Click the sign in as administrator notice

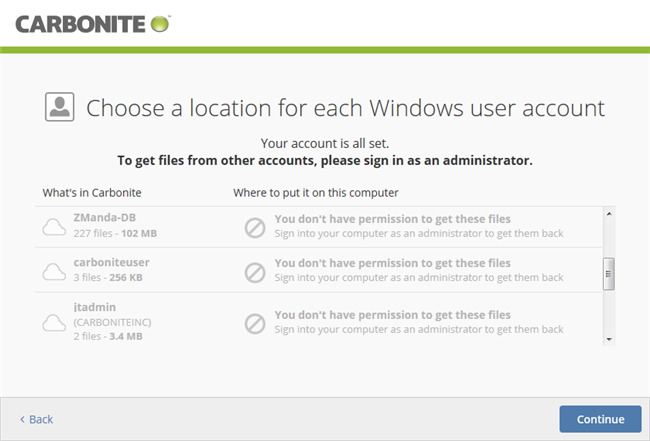pyautogui.click(x=325, y=160)
